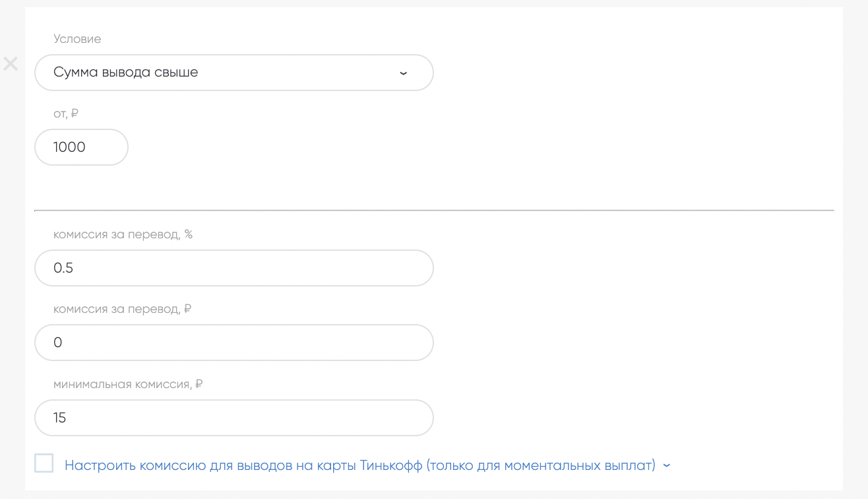Focus the 'от, ₽' field containing 1000
Image resolution: width=868 pixels, height=499 pixels.
(81, 147)
